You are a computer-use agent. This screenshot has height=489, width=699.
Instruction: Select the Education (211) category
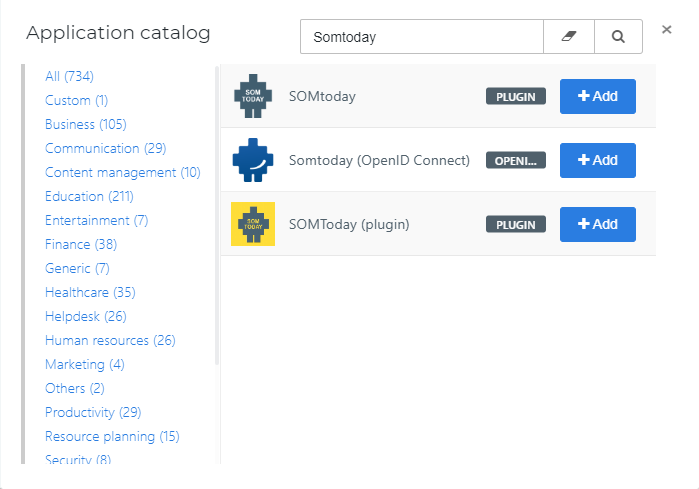tap(89, 196)
